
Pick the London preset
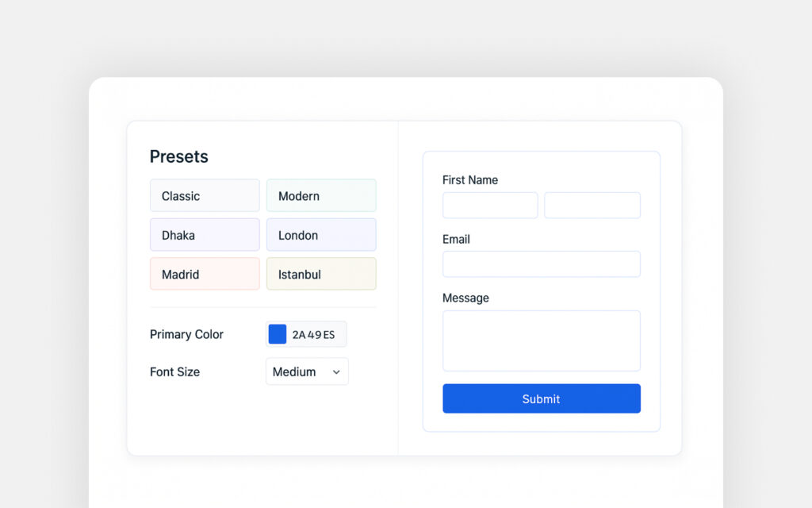click(321, 235)
